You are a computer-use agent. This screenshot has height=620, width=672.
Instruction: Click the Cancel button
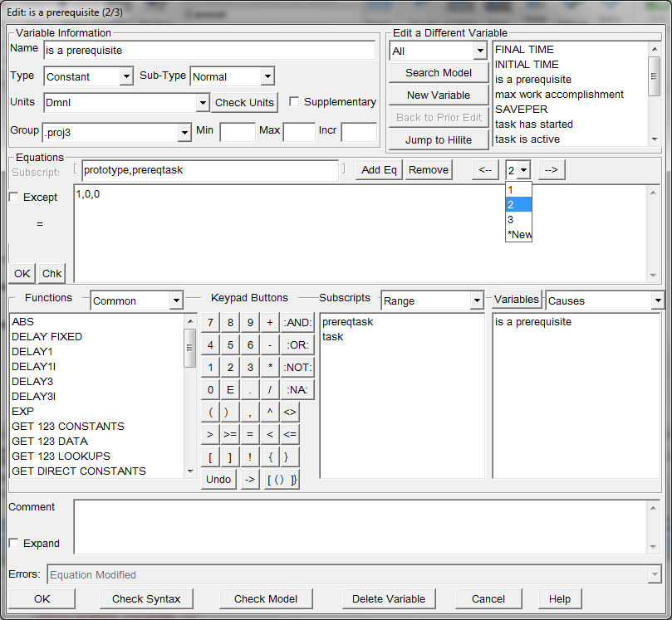pyautogui.click(x=488, y=598)
